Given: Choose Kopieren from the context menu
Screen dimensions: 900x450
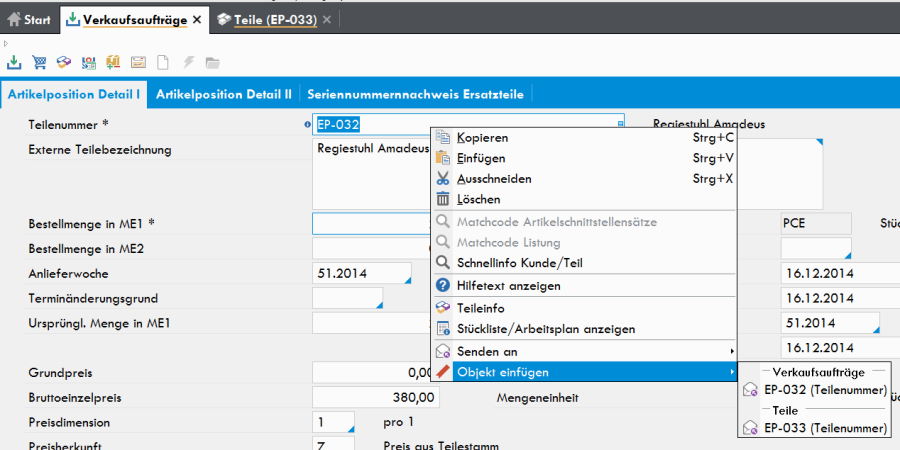Looking at the screenshot, I should click(x=482, y=138).
